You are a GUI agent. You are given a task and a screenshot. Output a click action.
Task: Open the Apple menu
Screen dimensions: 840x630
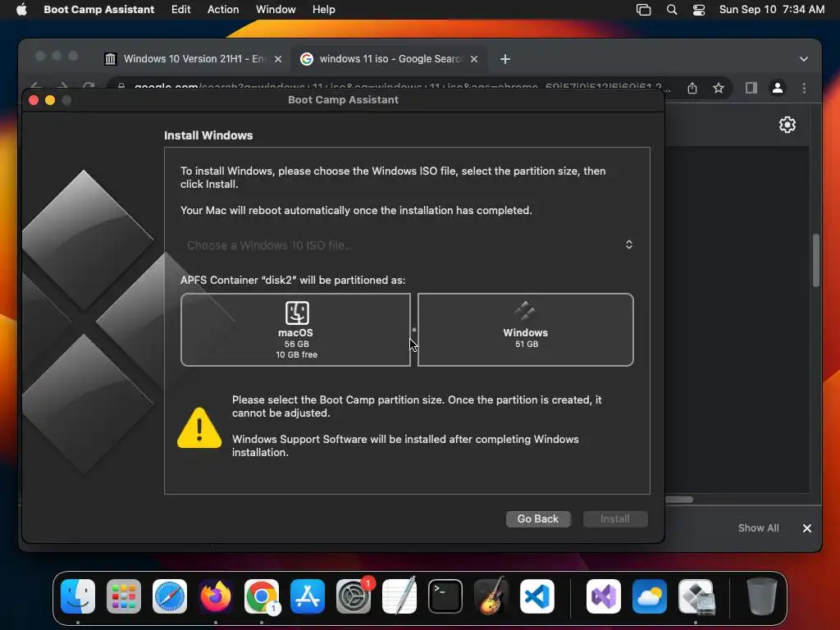point(21,10)
